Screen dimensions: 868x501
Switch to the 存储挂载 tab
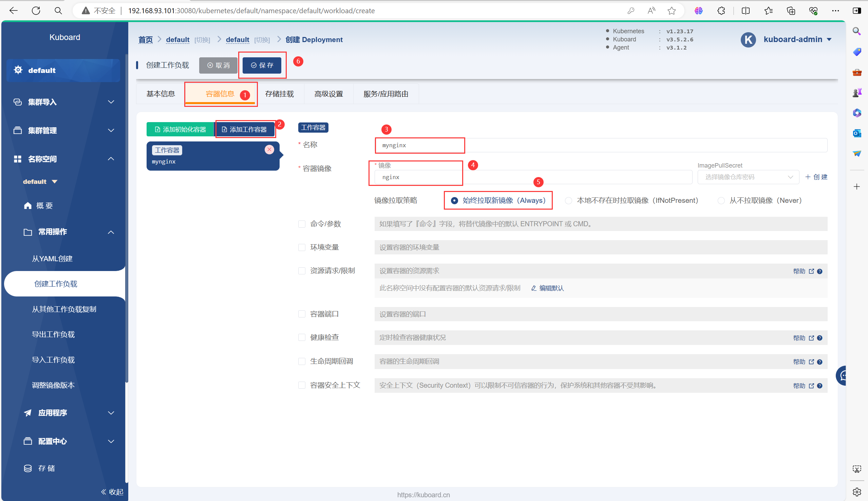(279, 94)
